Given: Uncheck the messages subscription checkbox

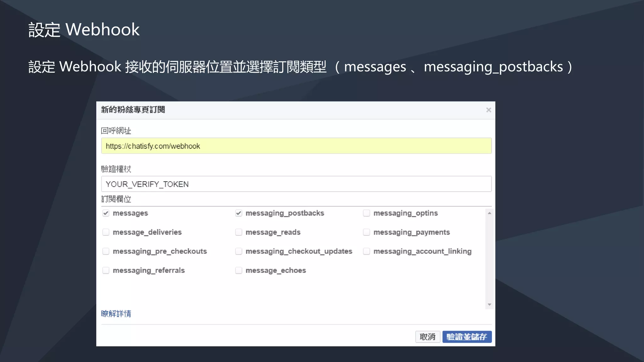Looking at the screenshot, I should click(x=106, y=213).
